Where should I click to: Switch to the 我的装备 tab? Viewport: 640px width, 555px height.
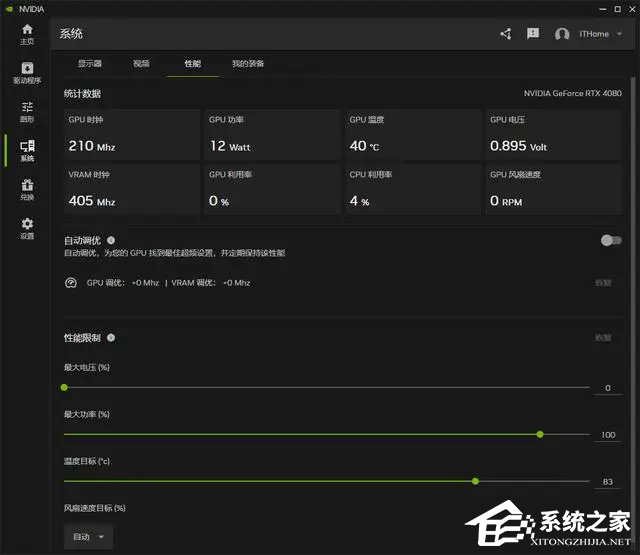(248, 64)
